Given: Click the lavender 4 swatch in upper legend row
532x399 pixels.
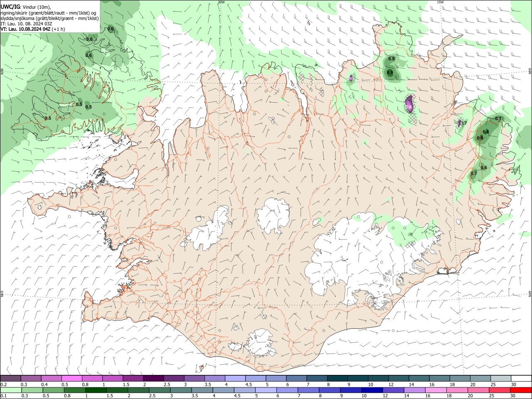Looking at the screenshot, I should tap(235, 379).
